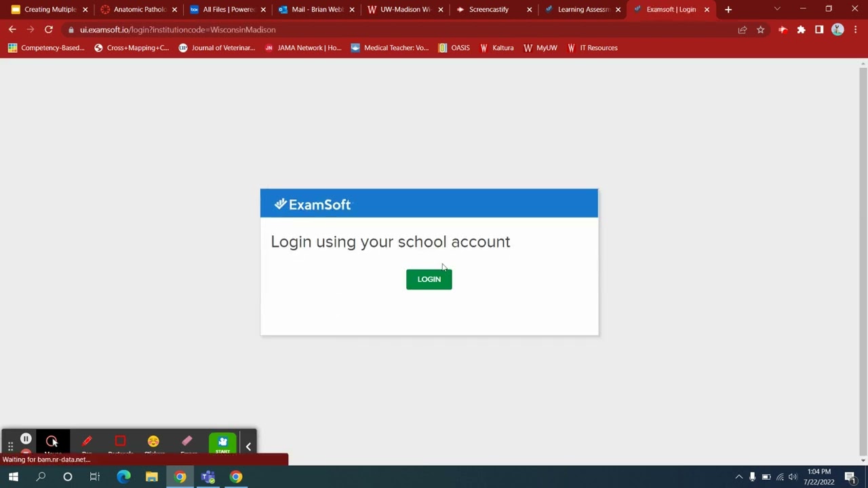The width and height of the screenshot is (868, 488).
Task: Open Cortana from the taskbar
Action: pyautogui.click(x=68, y=477)
